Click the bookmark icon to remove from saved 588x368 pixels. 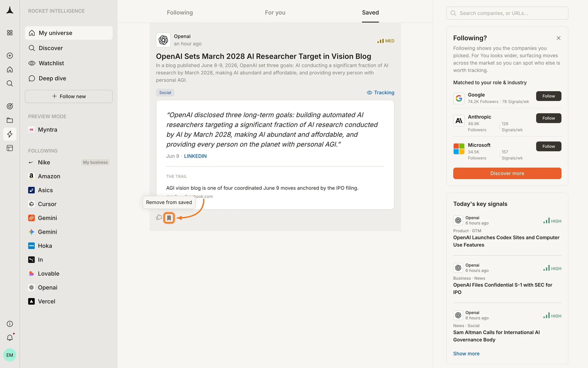pos(169,218)
